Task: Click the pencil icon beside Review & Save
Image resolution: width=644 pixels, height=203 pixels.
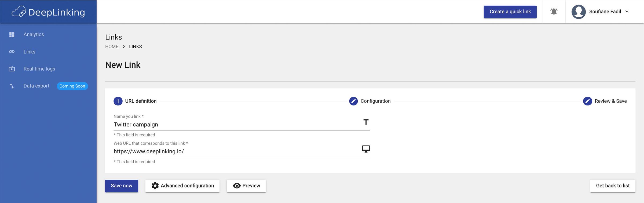Action: 588,101
